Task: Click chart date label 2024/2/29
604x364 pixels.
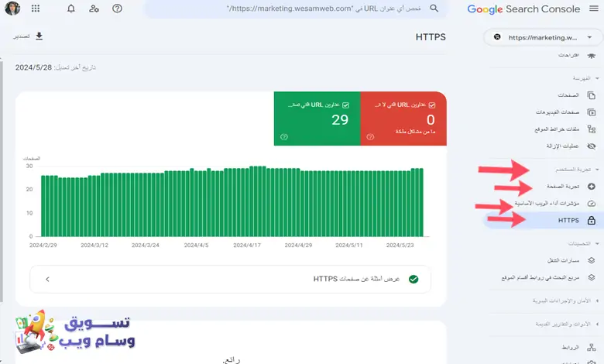Action: point(43,246)
